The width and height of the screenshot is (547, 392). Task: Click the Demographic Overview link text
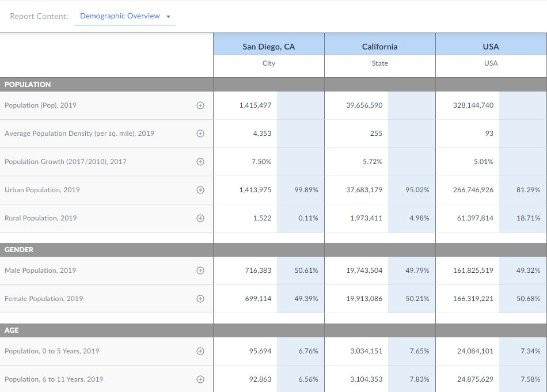tap(120, 17)
